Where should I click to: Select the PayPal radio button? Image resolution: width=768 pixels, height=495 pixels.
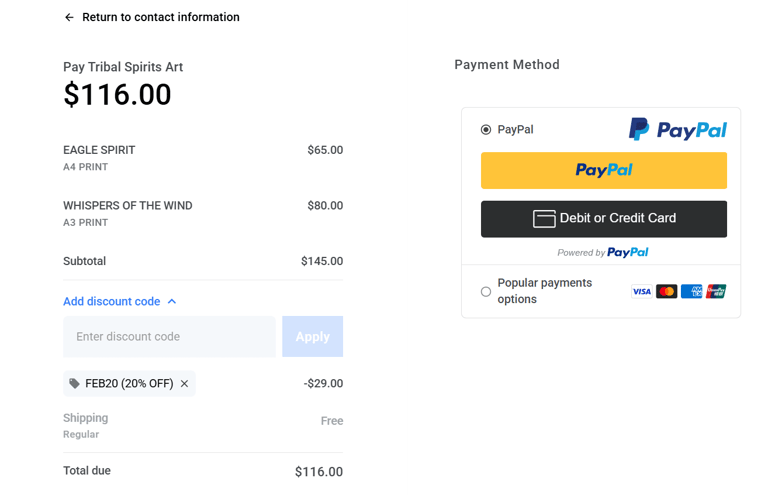coord(486,130)
